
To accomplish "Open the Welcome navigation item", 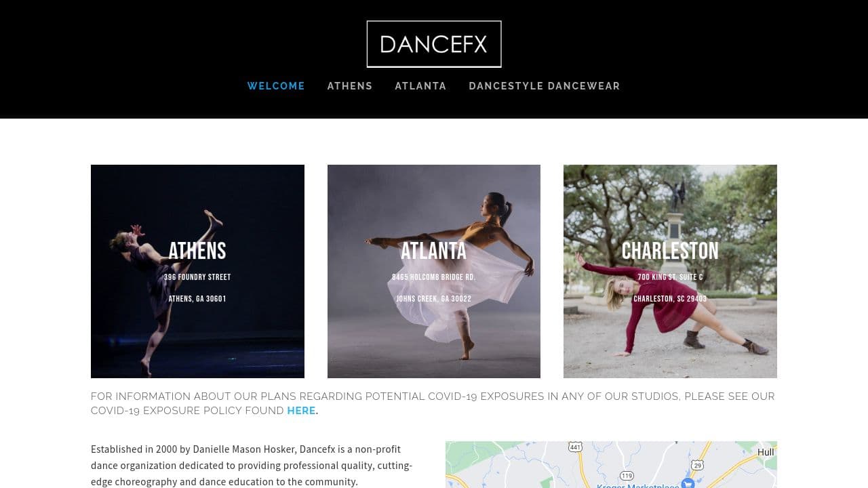I will coord(276,86).
